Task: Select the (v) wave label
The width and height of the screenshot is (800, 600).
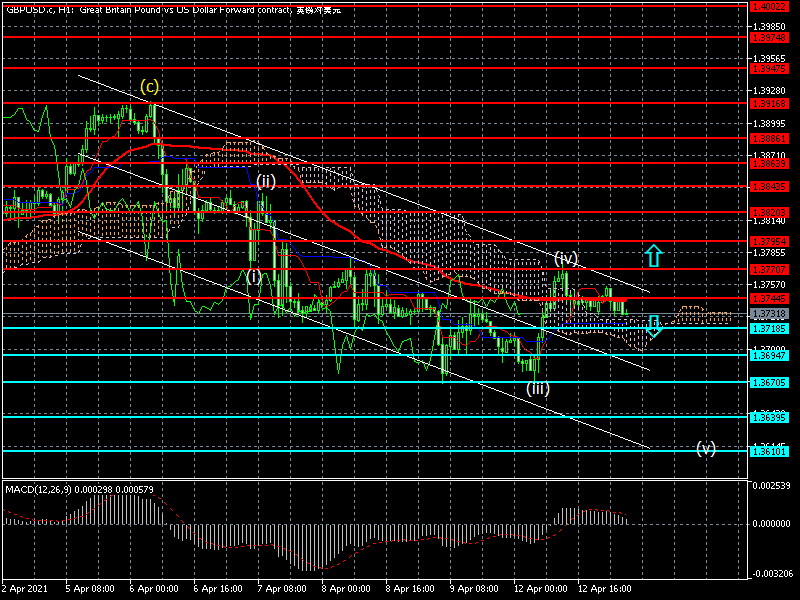Action: pos(706,448)
